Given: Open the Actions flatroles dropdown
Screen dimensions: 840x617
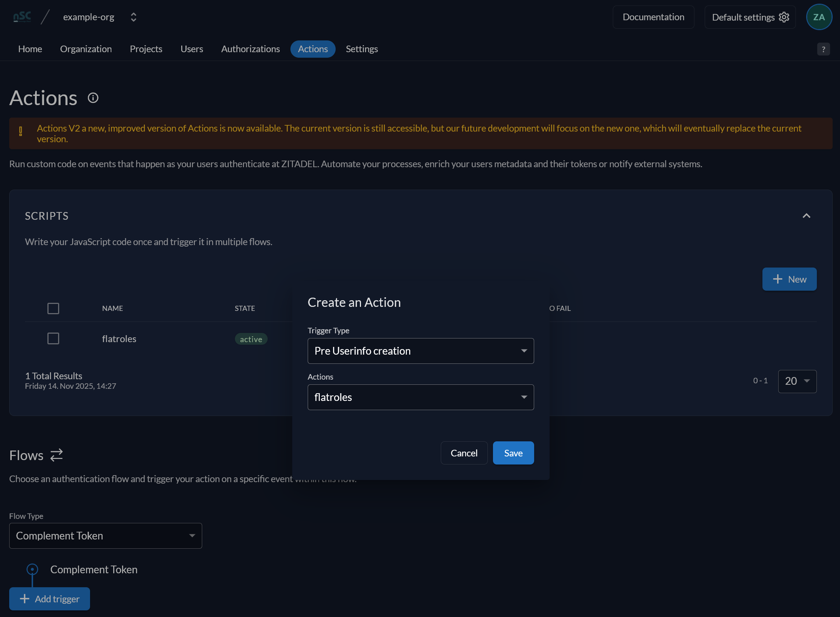Looking at the screenshot, I should coord(421,397).
